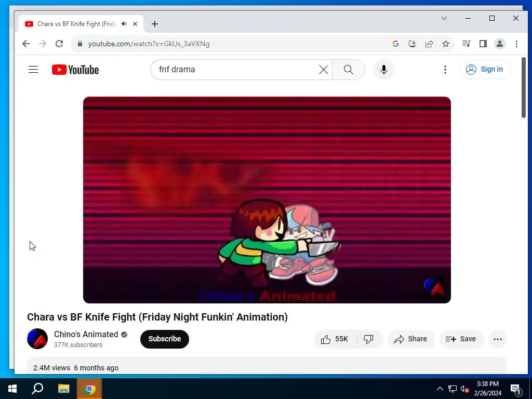Image resolution: width=532 pixels, height=399 pixels.
Task: Search with your voice microphone
Action: [384, 70]
